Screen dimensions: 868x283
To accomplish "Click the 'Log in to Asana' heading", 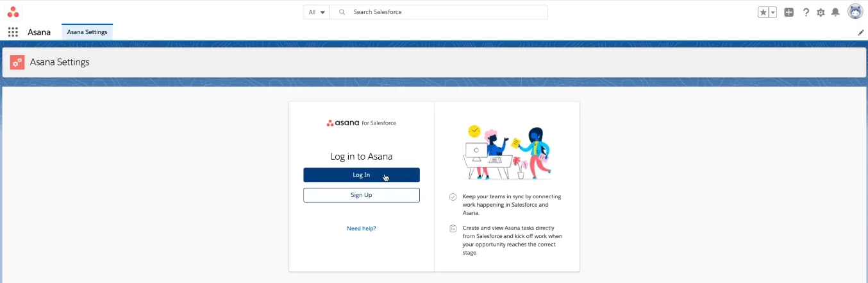I will point(362,157).
